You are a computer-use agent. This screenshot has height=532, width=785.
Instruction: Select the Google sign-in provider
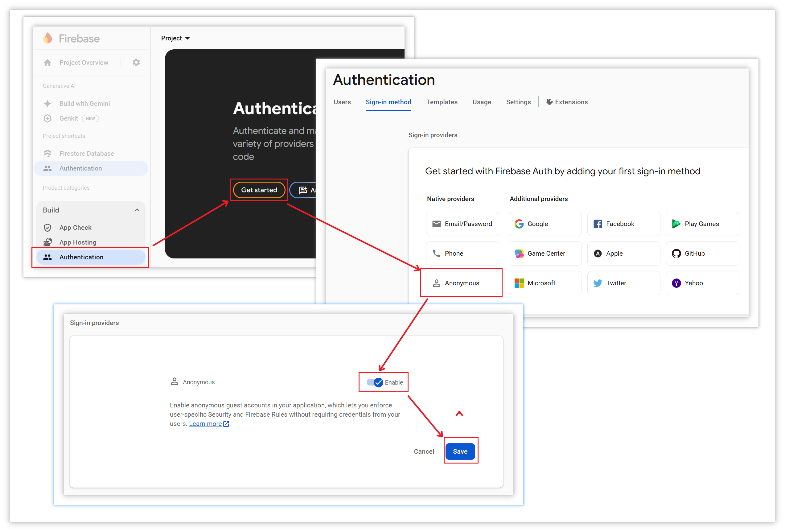[545, 224]
